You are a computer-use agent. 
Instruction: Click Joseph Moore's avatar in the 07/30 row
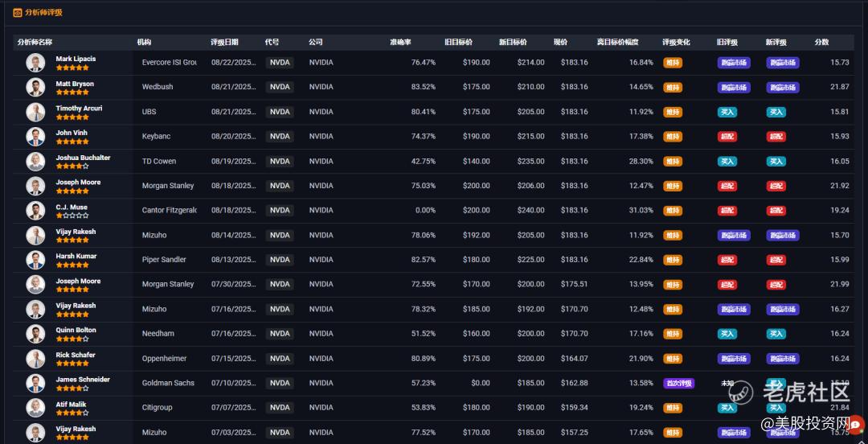pos(35,285)
